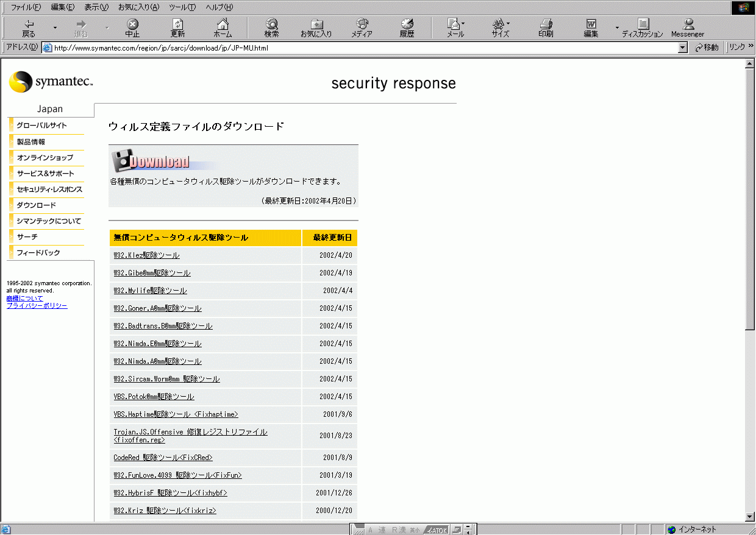Click the grayed Forward (進む) toolbar button
756x535 pixels.
tap(81, 28)
